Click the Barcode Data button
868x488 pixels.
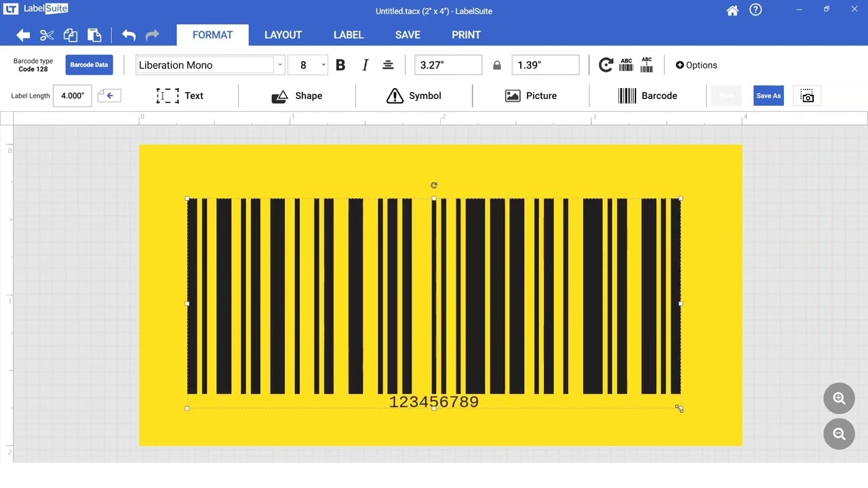pos(89,65)
